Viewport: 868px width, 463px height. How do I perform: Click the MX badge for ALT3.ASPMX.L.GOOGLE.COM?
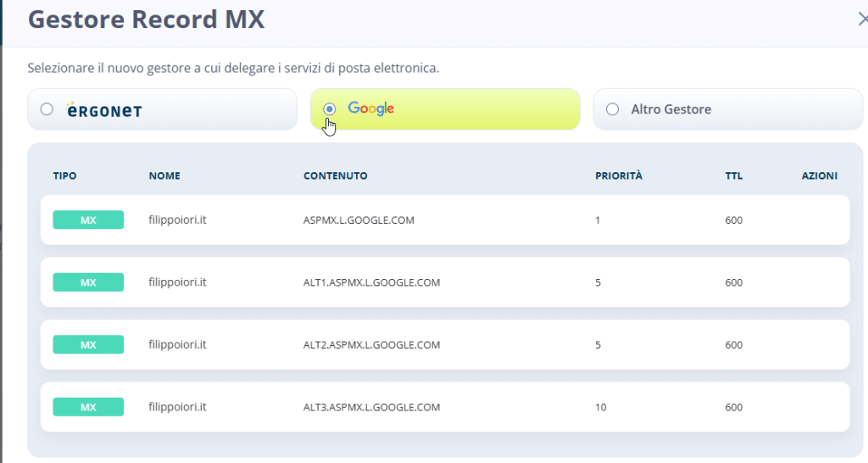[x=88, y=407]
